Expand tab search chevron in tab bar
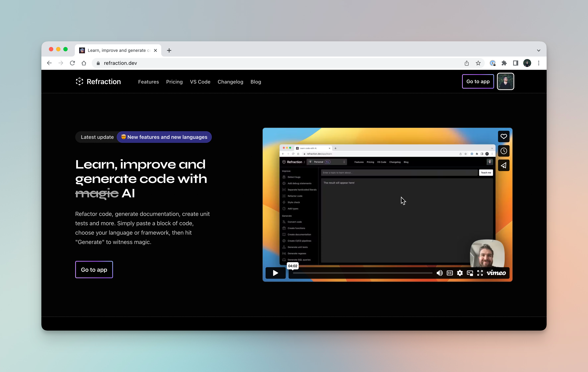 pos(538,50)
